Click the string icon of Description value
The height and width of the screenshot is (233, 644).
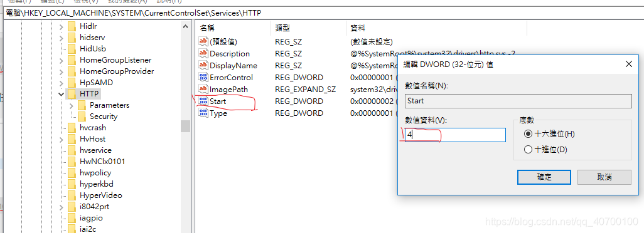pyautogui.click(x=203, y=53)
